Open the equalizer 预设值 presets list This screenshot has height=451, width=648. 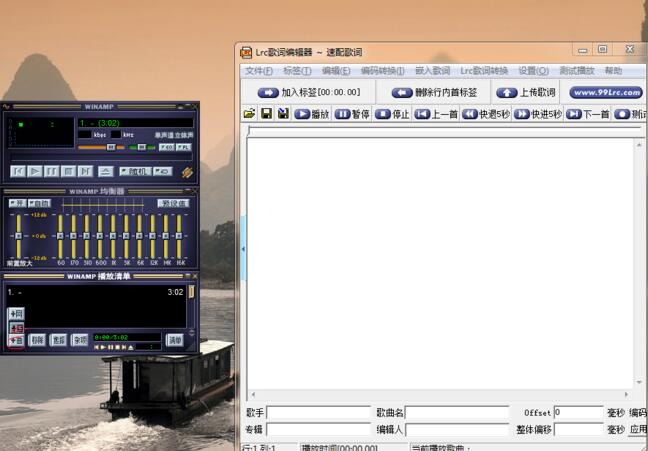click(x=173, y=203)
